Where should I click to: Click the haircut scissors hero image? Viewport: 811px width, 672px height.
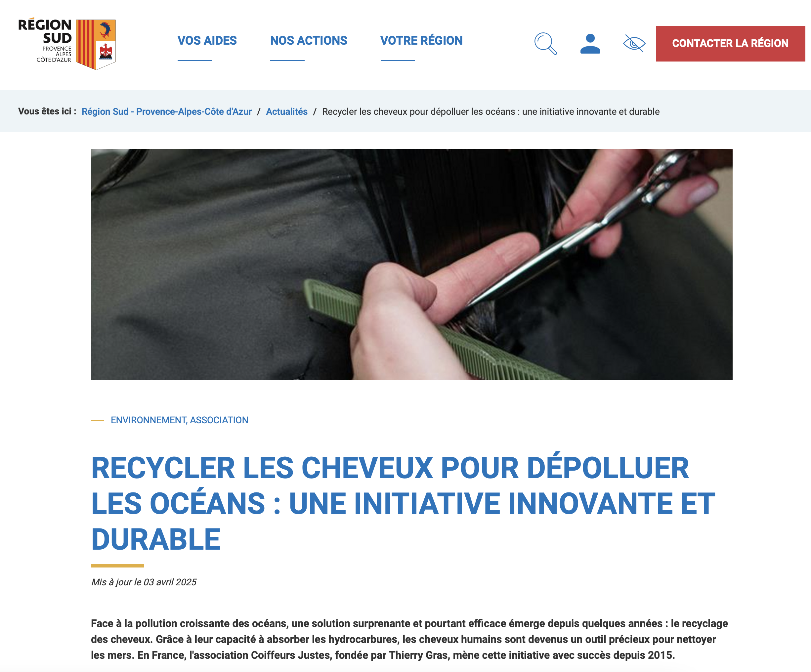pyautogui.click(x=412, y=265)
